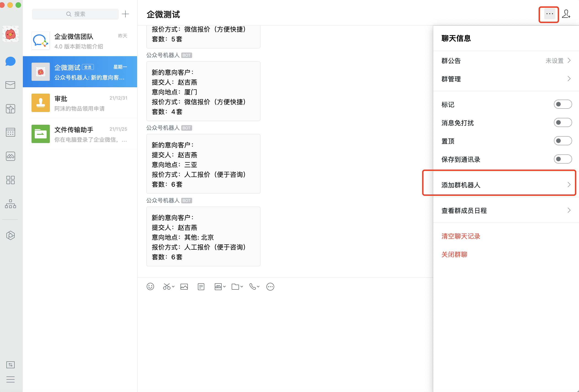This screenshot has height=392, width=579.
Task: Open the Calendar icon in sidebar
Action: coord(11,132)
